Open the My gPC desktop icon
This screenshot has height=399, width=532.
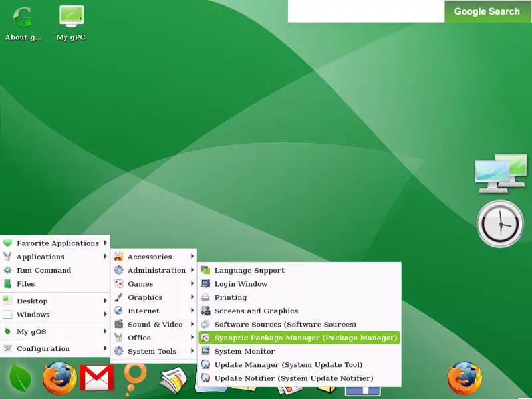(71, 23)
